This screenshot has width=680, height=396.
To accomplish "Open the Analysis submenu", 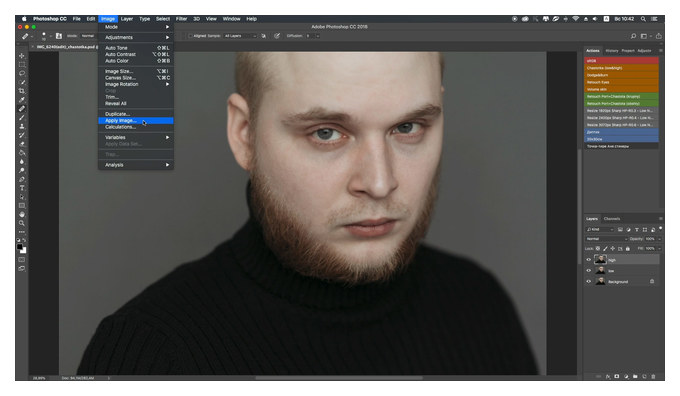I will click(x=136, y=165).
